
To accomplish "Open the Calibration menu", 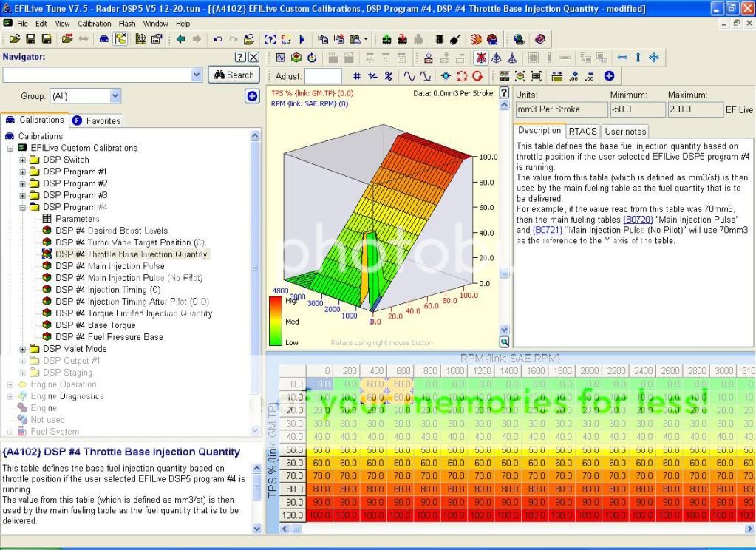I will (94, 24).
